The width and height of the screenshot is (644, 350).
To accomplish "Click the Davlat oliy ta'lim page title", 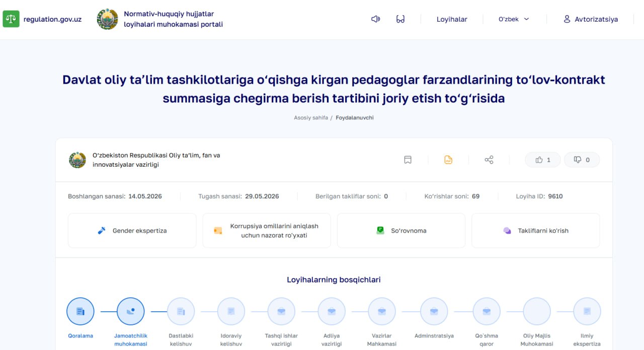I will point(334,89).
